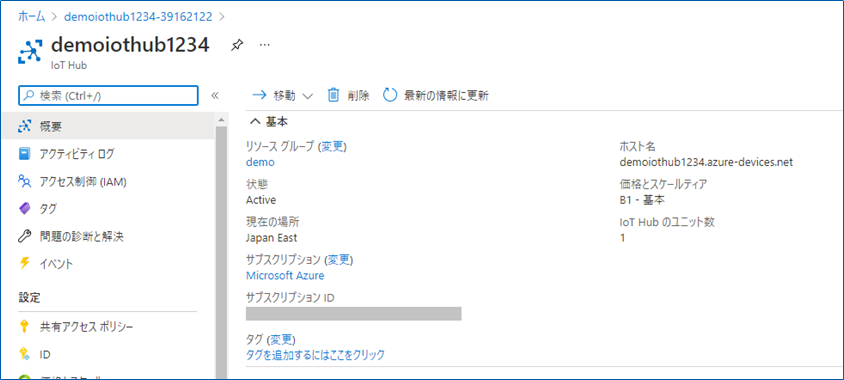
Task: Click the タグ purple tag icon
Action: [x=25, y=208]
